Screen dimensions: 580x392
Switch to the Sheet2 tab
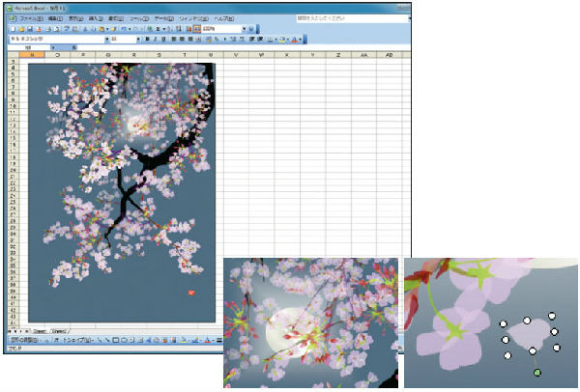click(59, 330)
